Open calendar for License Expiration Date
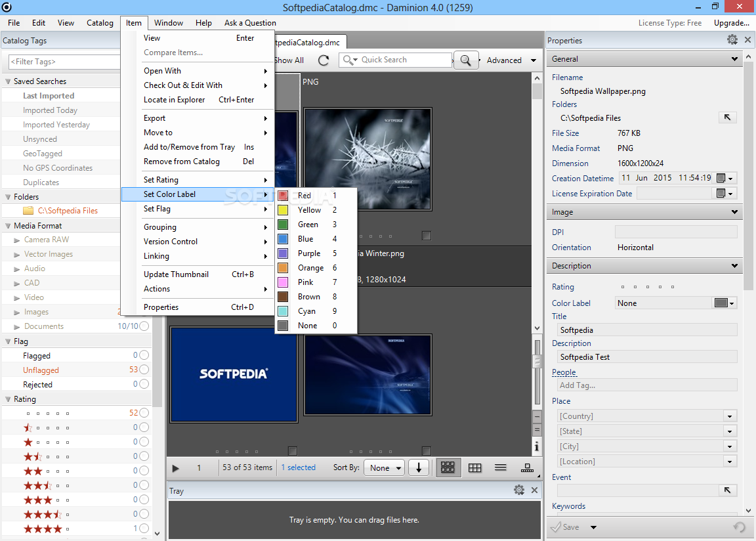 coord(724,193)
